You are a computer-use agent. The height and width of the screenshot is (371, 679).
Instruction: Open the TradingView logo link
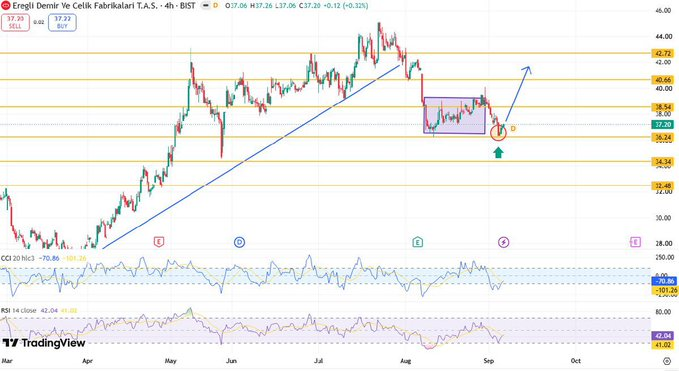[x=44, y=343]
